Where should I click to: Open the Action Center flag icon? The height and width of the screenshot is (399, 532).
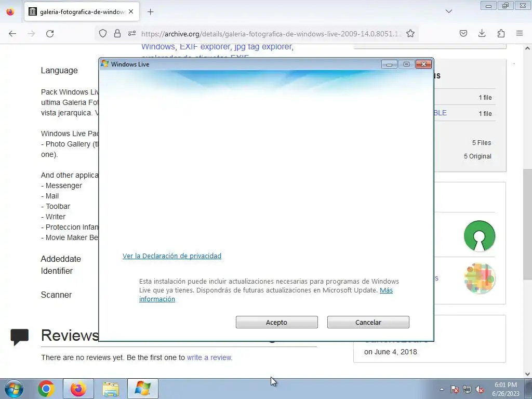[x=455, y=389]
